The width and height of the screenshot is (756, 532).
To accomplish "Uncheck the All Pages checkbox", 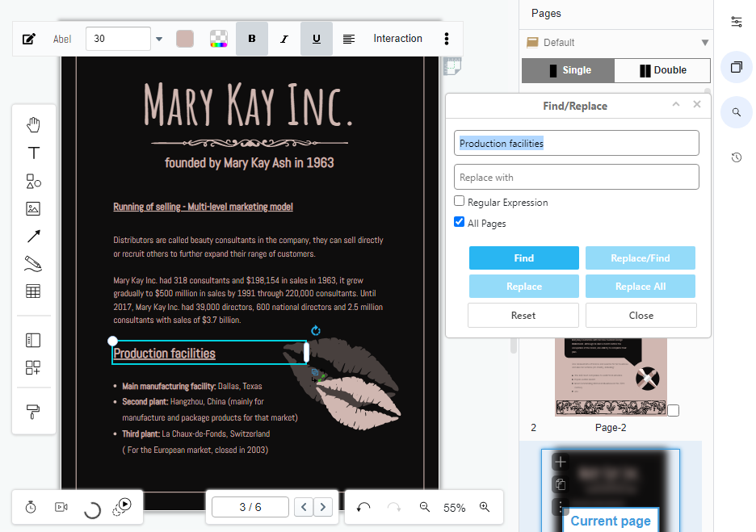I will pos(460,223).
